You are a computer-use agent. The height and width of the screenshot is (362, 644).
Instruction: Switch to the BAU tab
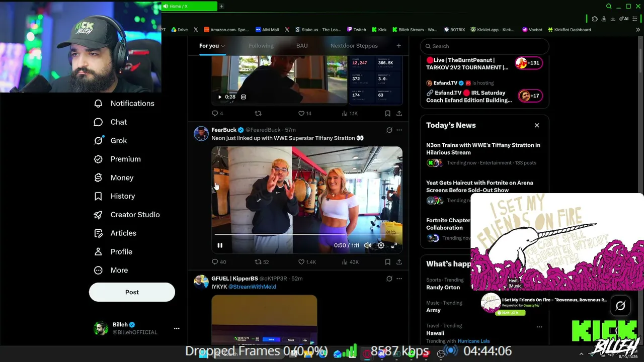pos(302,46)
